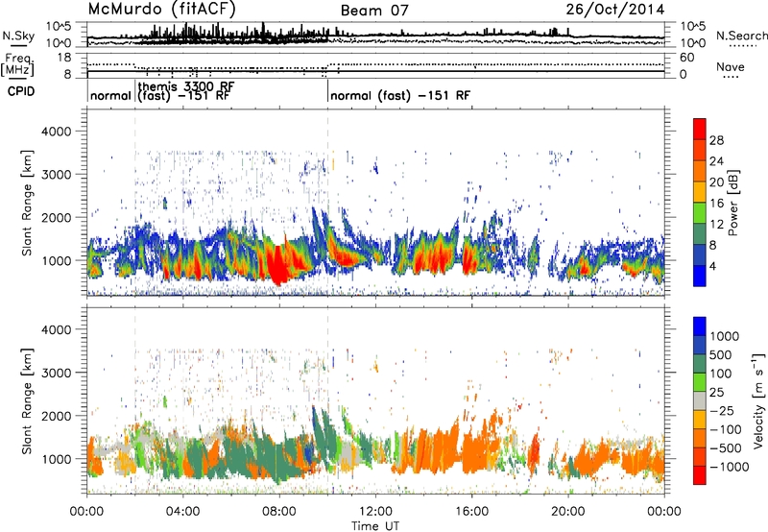The width and height of the screenshot is (768, 532).
Task: Click the '04:00' time axis label
Action: (x=183, y=512)
